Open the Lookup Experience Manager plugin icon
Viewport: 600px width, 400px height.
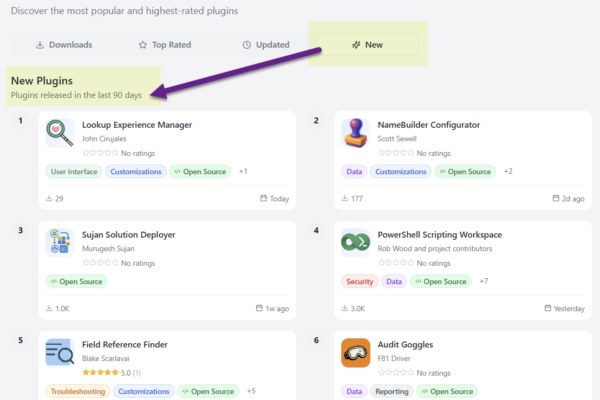60,133
